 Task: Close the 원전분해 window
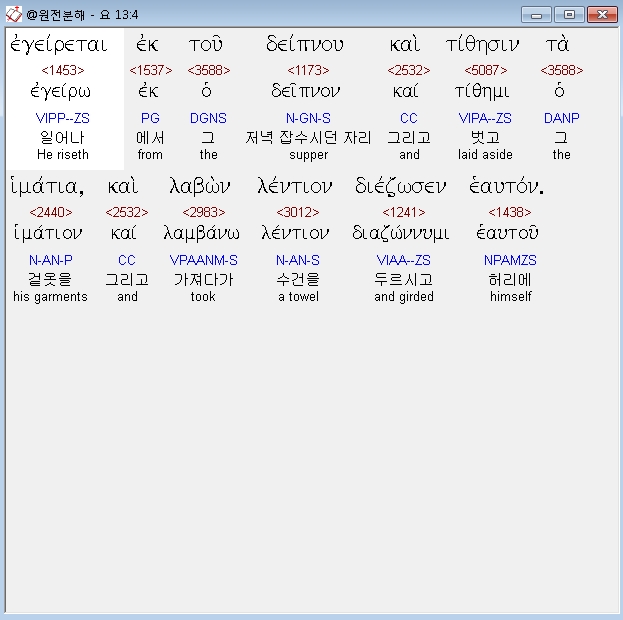click(x=602, y=15)
